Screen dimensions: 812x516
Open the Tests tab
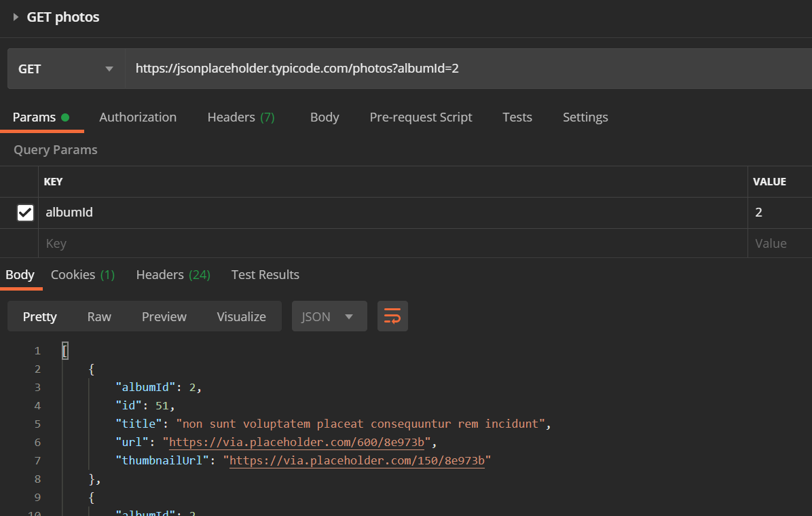point(517,117)
